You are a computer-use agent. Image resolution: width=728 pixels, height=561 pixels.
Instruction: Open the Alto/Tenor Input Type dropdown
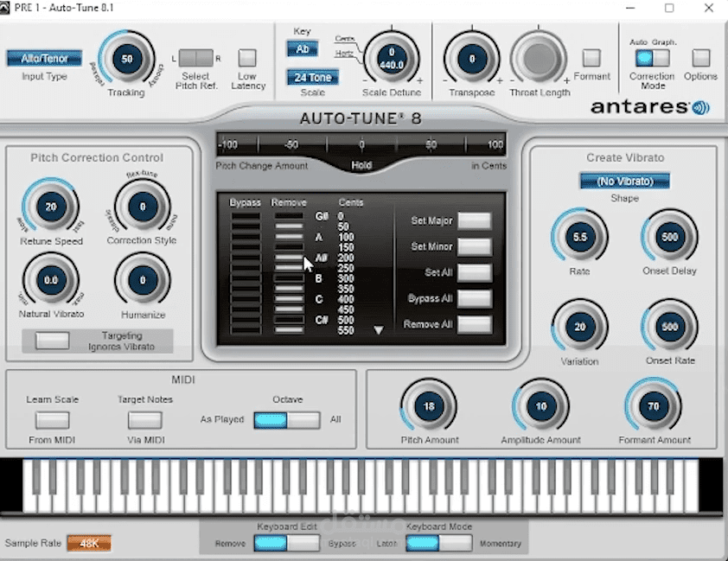pos(45,59)
